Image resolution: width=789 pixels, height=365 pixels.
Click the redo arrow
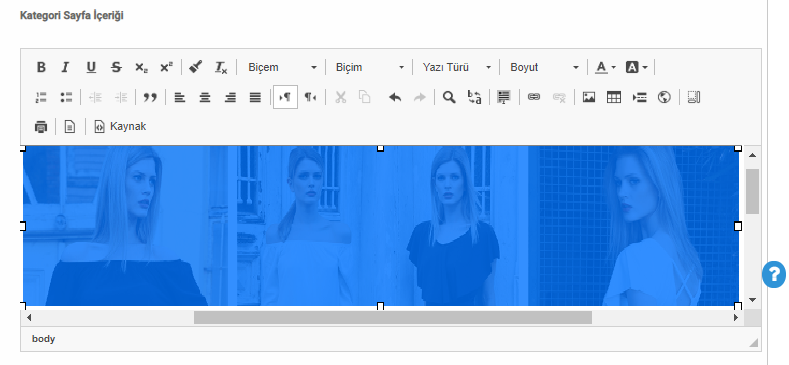420,97
